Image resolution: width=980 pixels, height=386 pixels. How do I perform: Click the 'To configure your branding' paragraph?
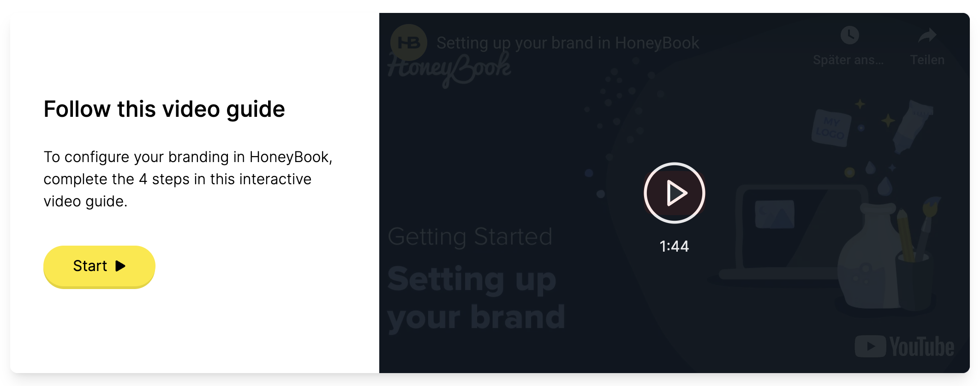[x=188, y=179]
